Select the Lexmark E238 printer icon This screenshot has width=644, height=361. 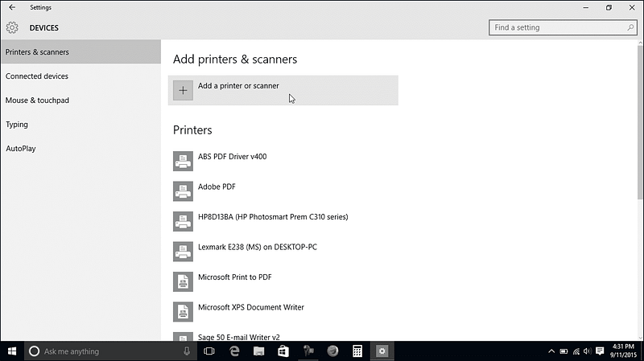(x=183, y=252)
